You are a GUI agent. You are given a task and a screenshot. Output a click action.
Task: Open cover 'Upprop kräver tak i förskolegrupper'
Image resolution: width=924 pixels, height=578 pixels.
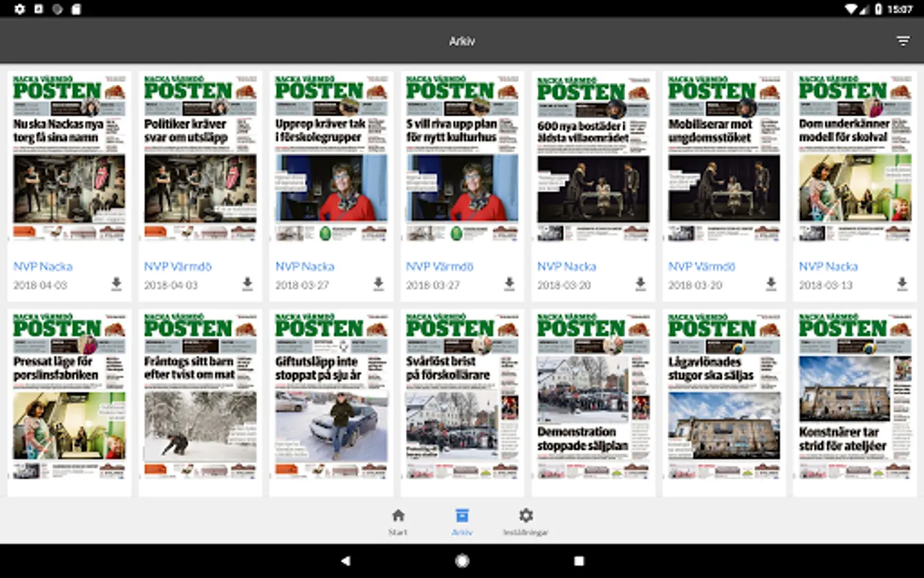pyautogui.click(x=331, y=159)
